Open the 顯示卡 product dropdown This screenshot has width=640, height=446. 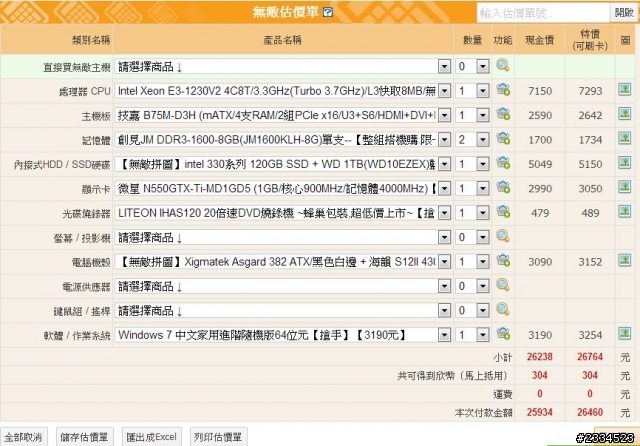pyautogui.click(x=282, y=189)
